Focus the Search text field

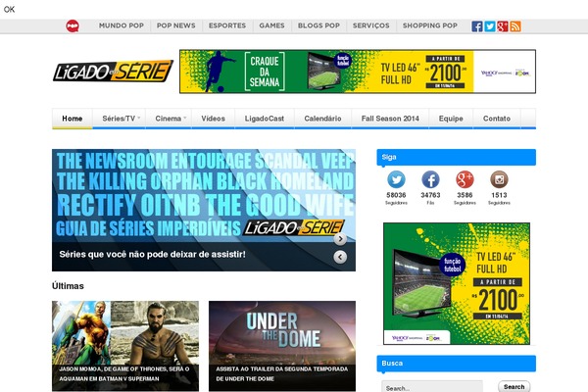(432, 387)
